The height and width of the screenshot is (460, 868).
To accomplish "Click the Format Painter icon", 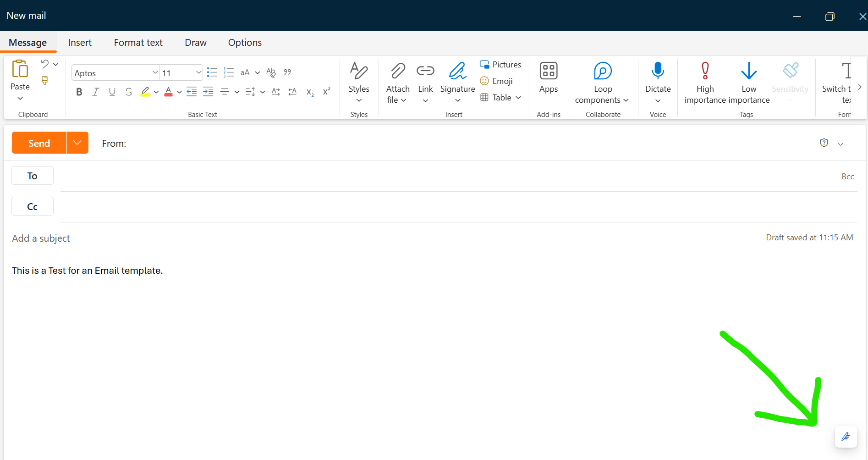I will pos(45,81).
